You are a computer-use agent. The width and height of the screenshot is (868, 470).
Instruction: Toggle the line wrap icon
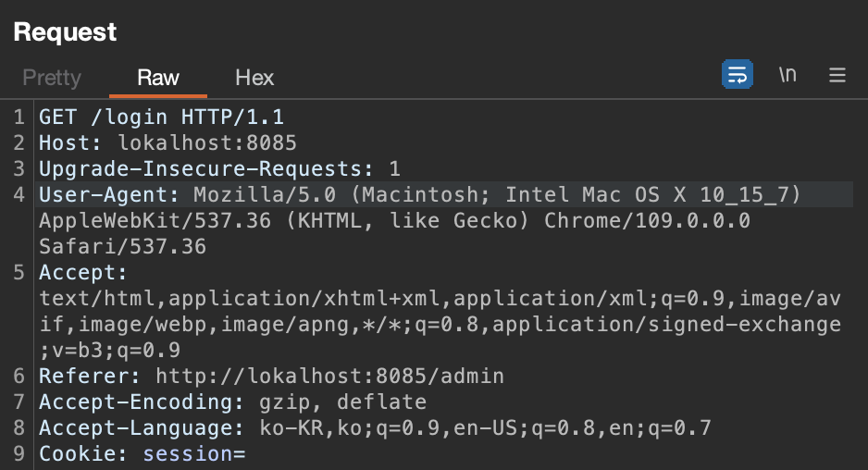(737, 74)
